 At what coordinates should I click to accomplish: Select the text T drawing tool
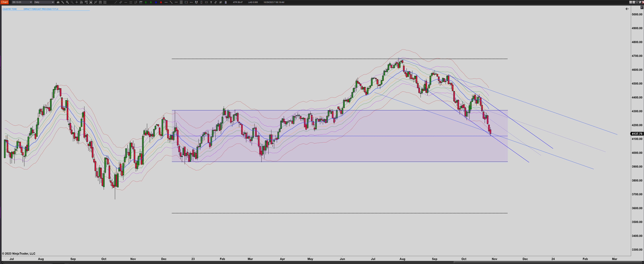point(211,2)
